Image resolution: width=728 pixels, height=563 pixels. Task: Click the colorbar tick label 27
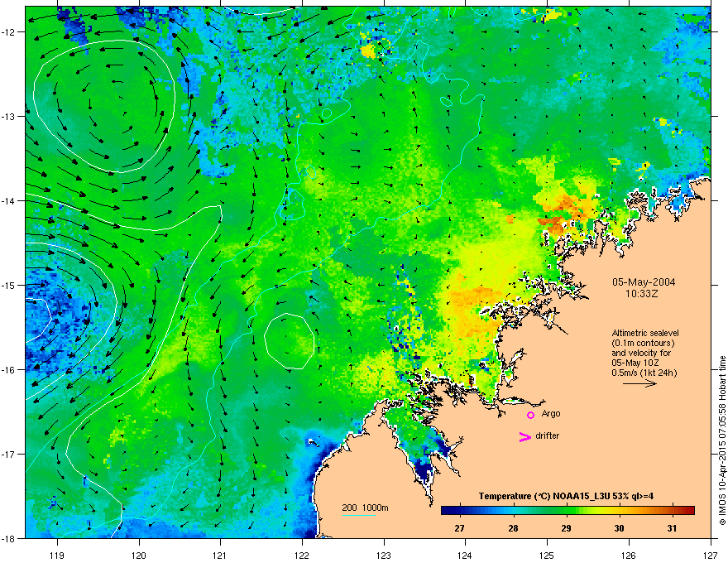pyautogui.click(x=459, y=528)
